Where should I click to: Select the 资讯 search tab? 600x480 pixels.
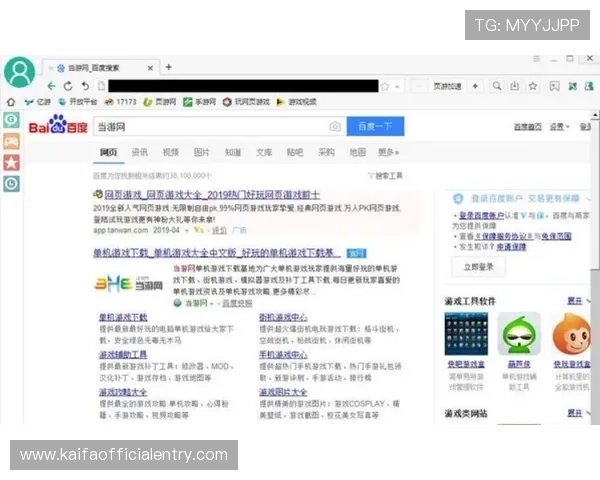pyautogui.click(x=140, y=152)
